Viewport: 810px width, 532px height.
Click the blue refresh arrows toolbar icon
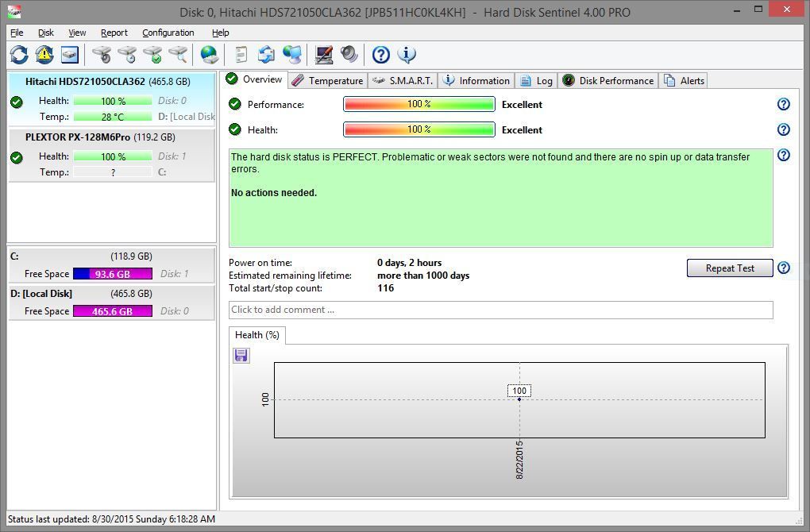pos(19,55)
